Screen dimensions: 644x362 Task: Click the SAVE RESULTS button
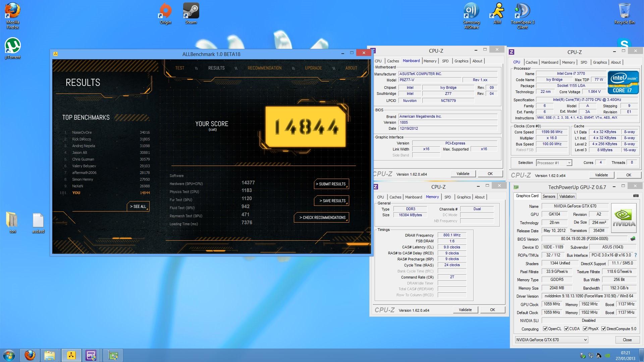coord(331,201)
